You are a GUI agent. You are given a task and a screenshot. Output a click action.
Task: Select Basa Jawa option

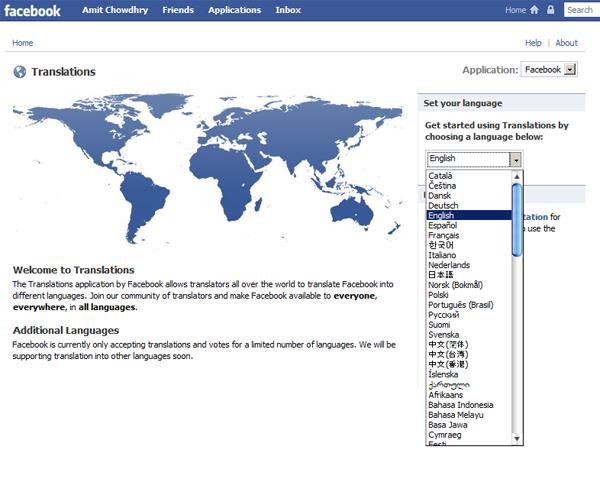pyautogui.click(x=469, y=425)
